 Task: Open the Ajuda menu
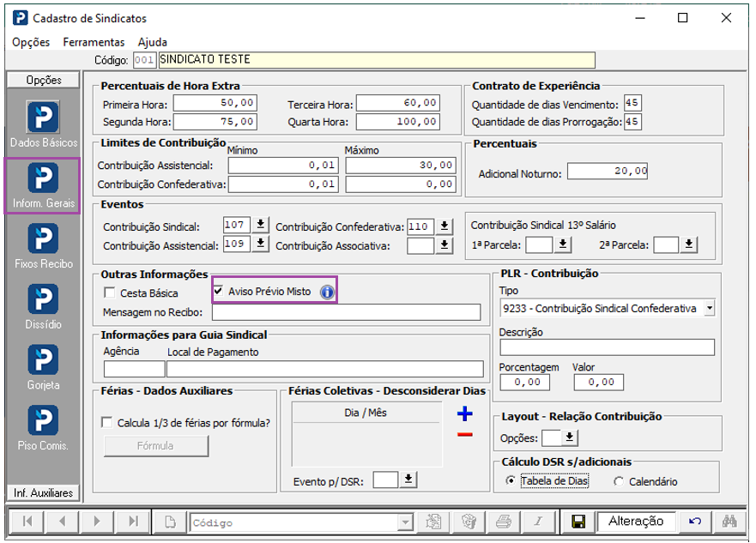[152, 42]
